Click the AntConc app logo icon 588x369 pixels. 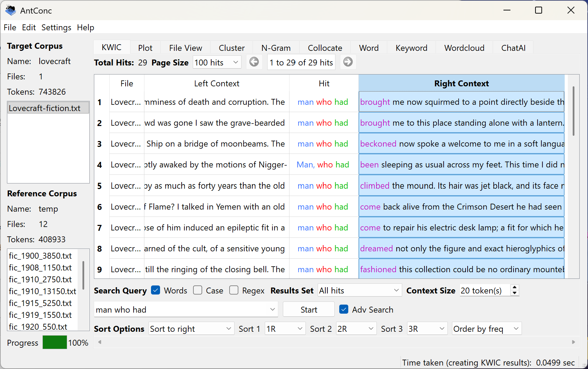point(10,10)
